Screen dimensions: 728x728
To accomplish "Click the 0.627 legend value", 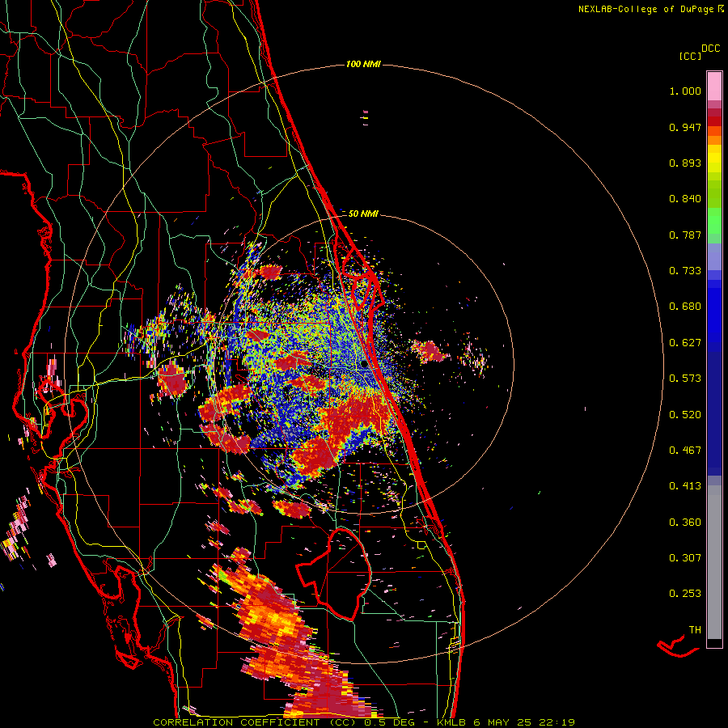I will 685,343.
